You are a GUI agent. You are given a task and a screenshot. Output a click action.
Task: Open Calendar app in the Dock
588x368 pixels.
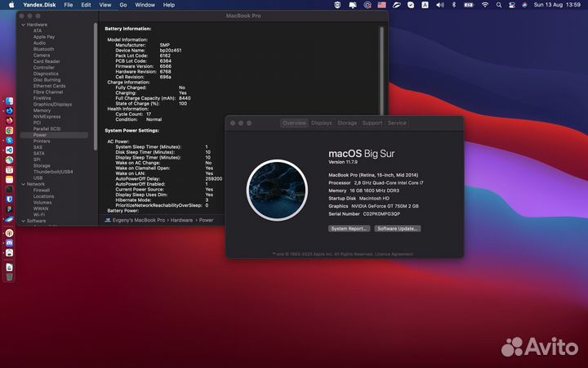[9, 170]
